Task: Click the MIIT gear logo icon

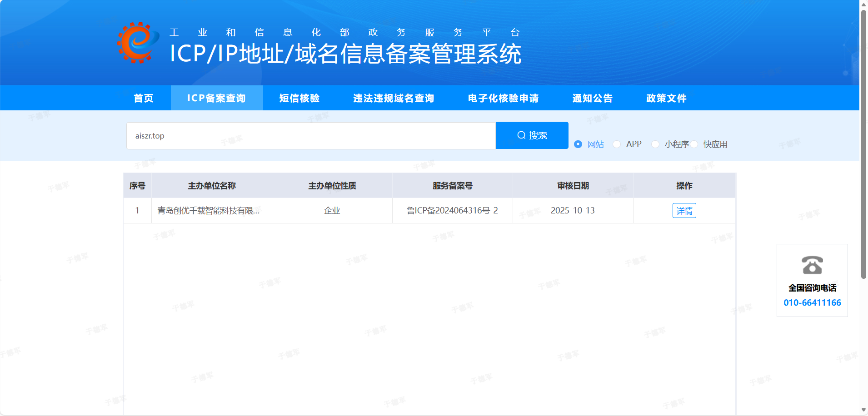Action: coord(138,43)
